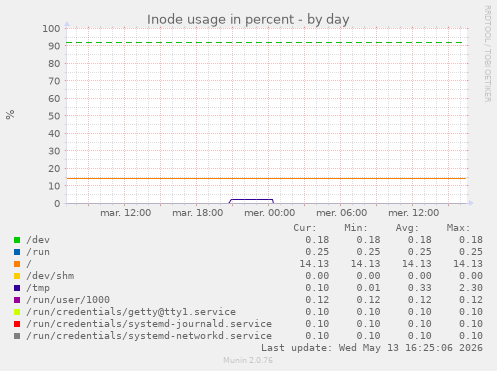Click the /run/credentials/getty@tty1.service label
Viewport: 497px width, 371px height.
[131, 312]
